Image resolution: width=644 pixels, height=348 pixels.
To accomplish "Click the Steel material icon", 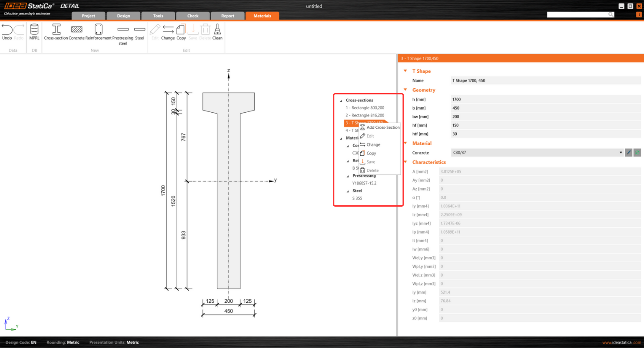I will (139, 31).
